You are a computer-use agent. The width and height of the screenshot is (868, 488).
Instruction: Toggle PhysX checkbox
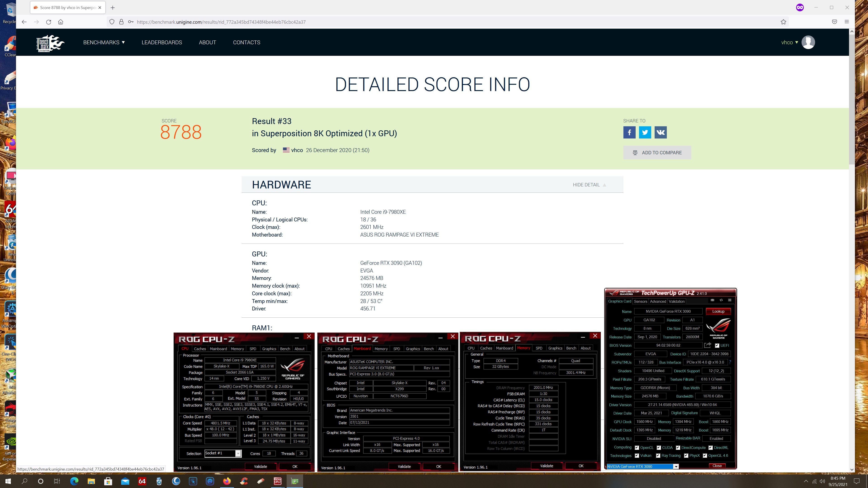686,456
